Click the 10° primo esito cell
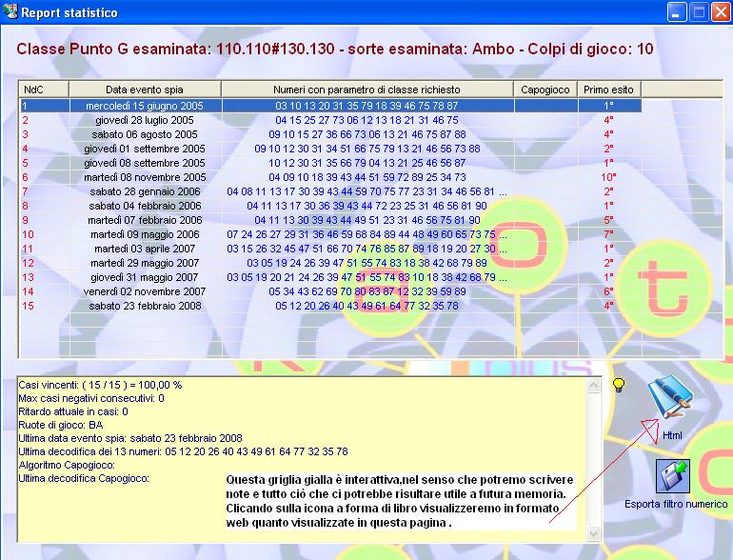 coord(608,177)
